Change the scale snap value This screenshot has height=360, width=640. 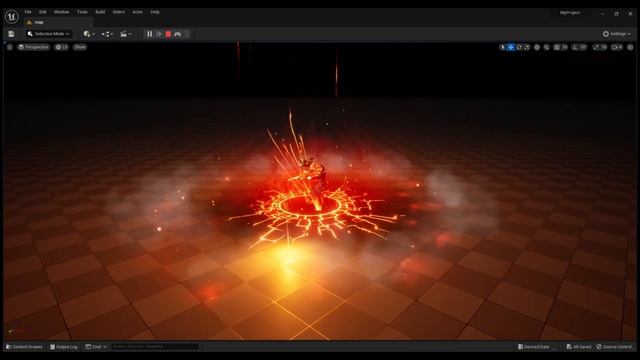point(604,47)
